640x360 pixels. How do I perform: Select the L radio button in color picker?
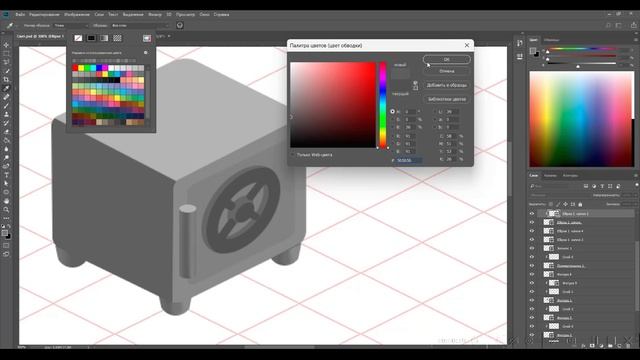(435, 111)
